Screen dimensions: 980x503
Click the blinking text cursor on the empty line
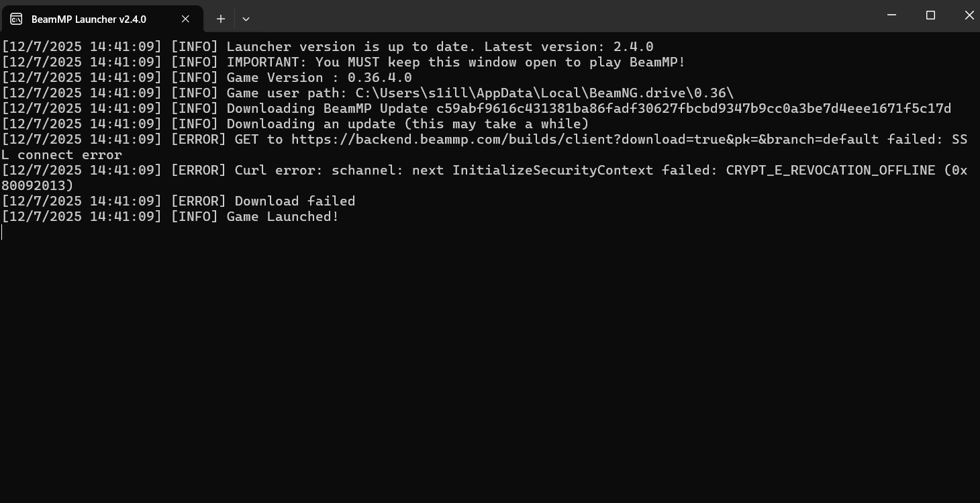tap(2, 232)
